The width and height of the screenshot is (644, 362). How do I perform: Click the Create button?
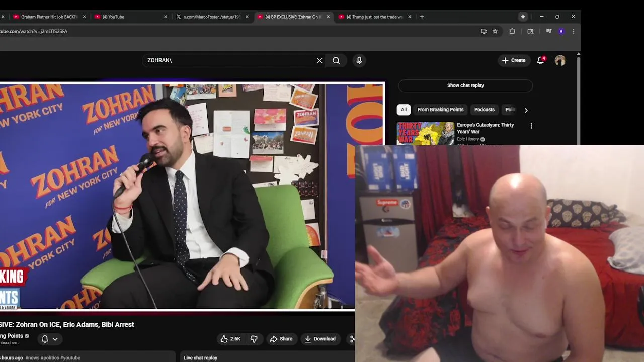[x=514, y=60]
